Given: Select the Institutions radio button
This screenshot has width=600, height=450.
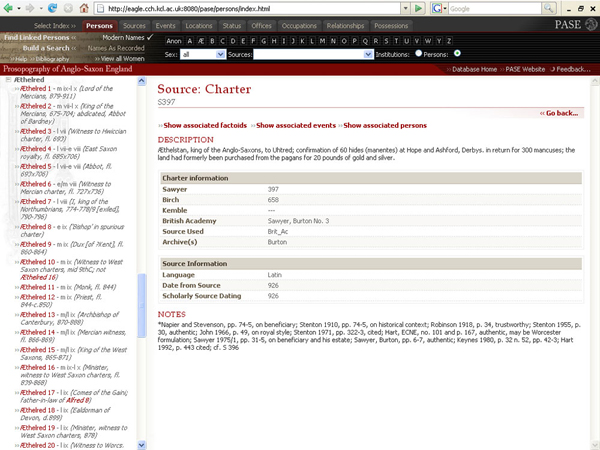Looking at the screenshot, I should [x=418, y=53].
